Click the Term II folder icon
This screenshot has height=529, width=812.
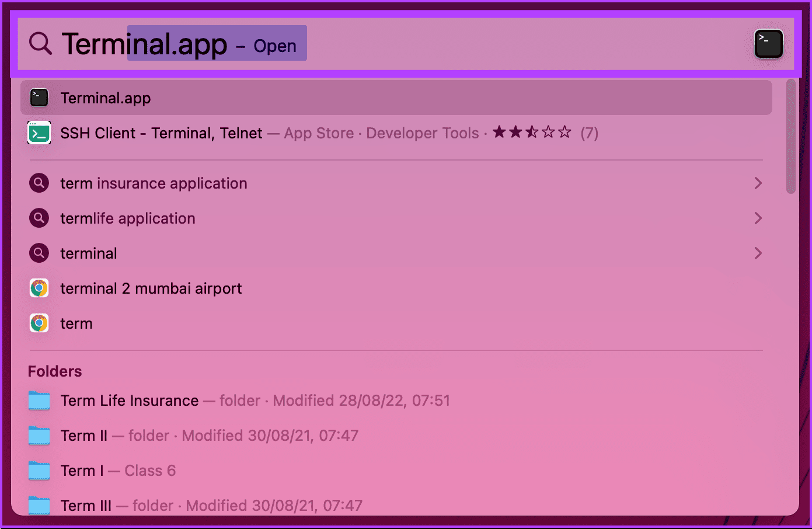[x=39, y=436]
